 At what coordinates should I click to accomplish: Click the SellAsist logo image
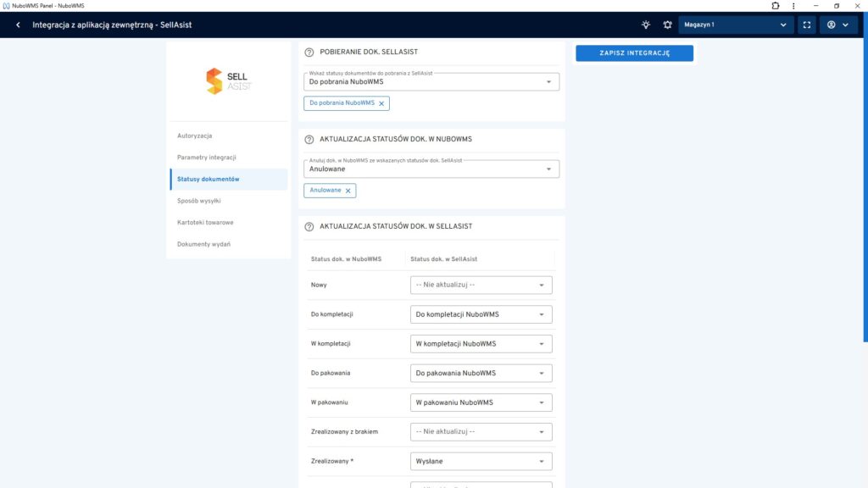pyautogui.click(x=228, y=81)
